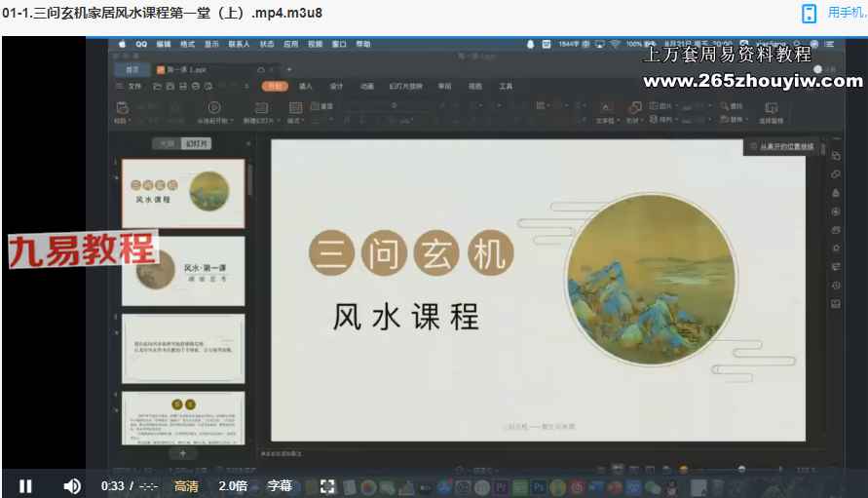Switch to the 审阅 ribbon tab

coord(444,87)
